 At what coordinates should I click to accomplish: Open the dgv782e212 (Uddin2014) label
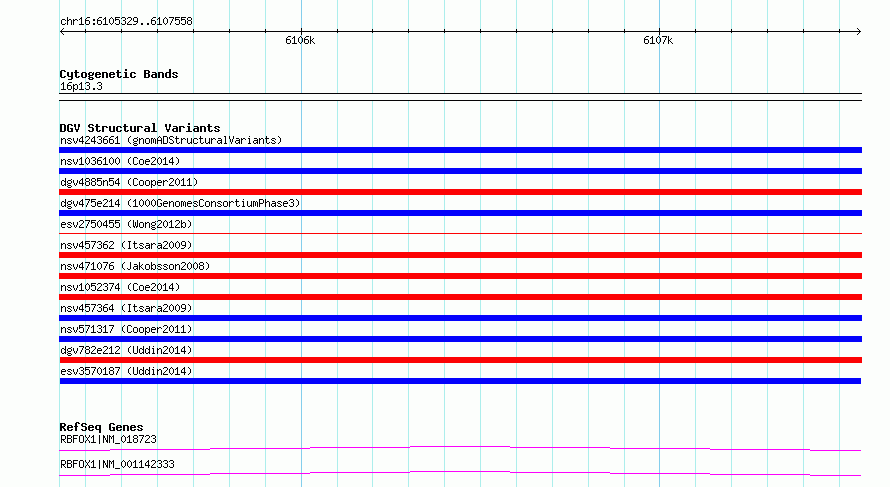[126, 350]
